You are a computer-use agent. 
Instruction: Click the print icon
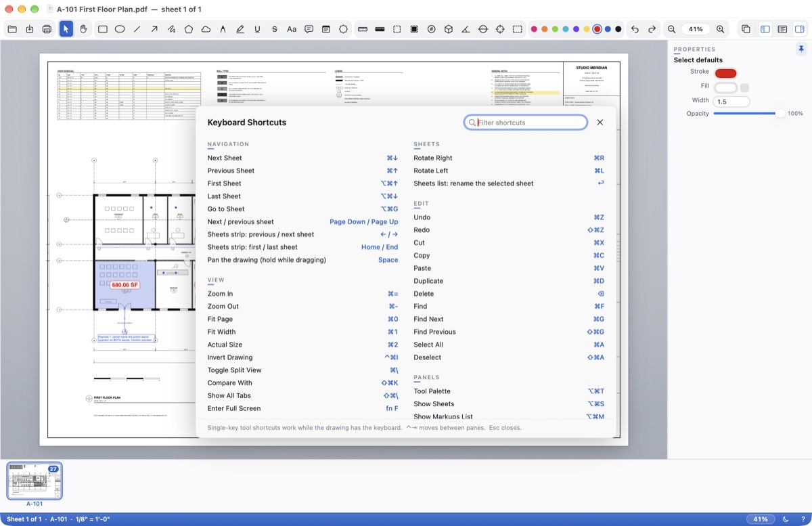pos(47,29)
